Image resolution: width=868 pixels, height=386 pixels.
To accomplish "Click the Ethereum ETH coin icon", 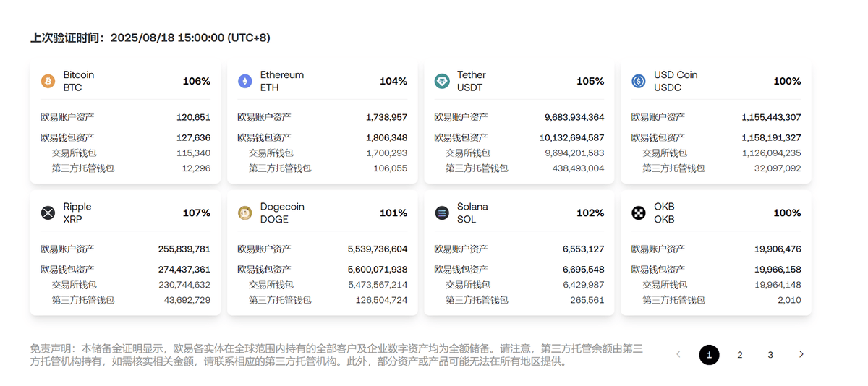I will (244, 81).
